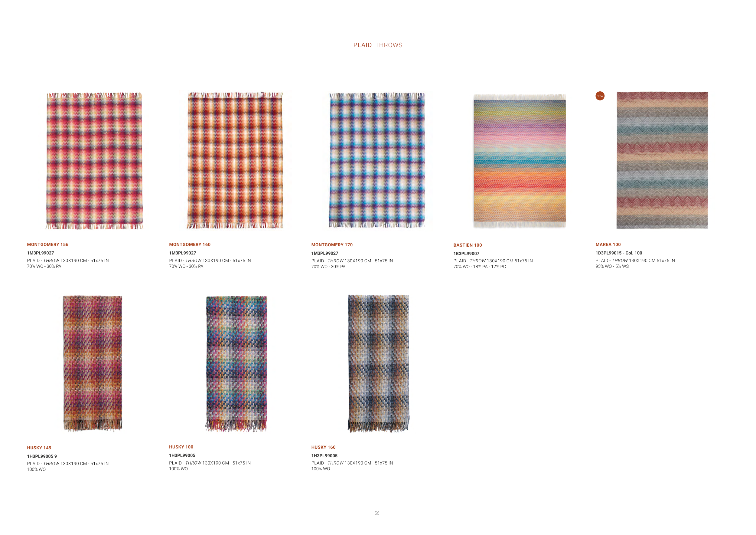Screen dimensions: 756x535
Task: Click the MAREA 100 product title
Action: coord(608,245)
